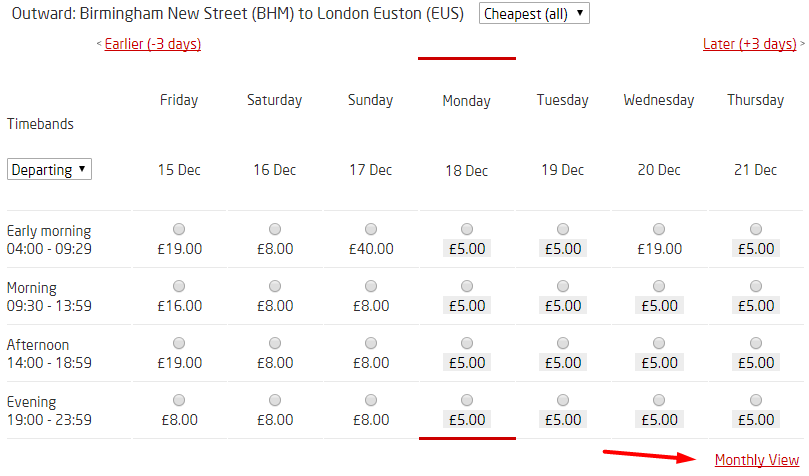
Task: Open the Cheapest (all) dropdown
Action: [534, 13]
